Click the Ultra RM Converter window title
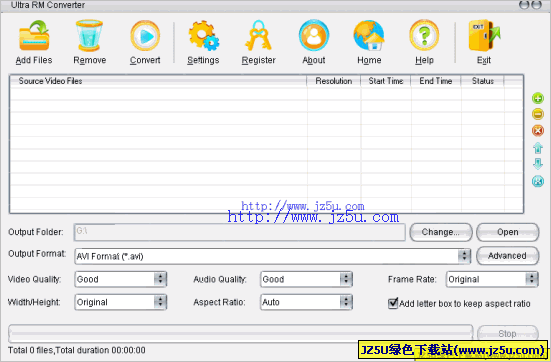This screenshot has width=551, height=362. pyautogui.click(x=48, y=5)
